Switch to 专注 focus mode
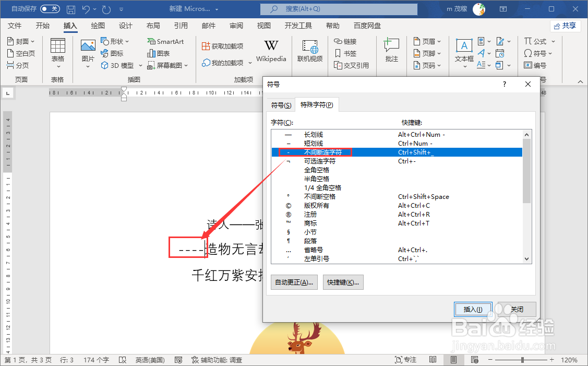588x366 pixels. (x=406, y=360)
